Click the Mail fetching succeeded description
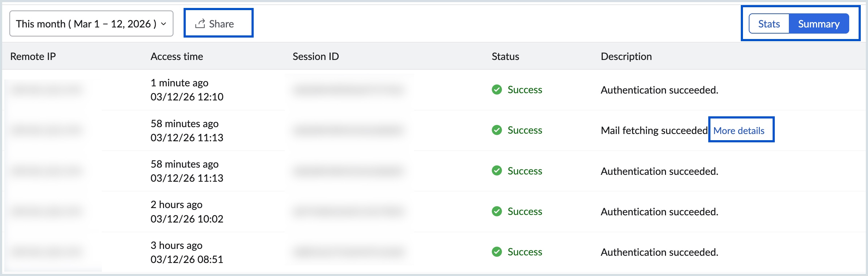 (x=654, y=130)
